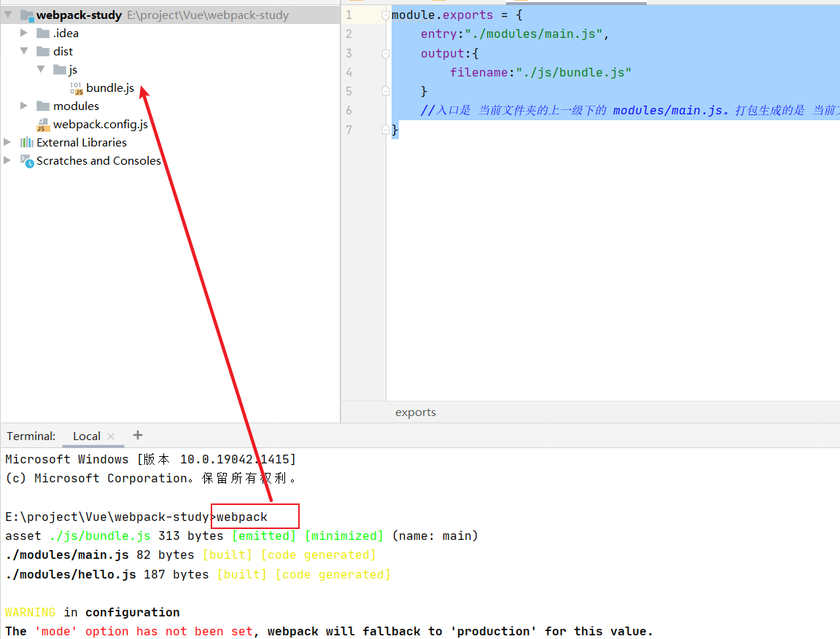The width and height of the screenshot is (840, 639).
Task: Click the [minimized] tag in terminal
Action: tap(344, 536)
